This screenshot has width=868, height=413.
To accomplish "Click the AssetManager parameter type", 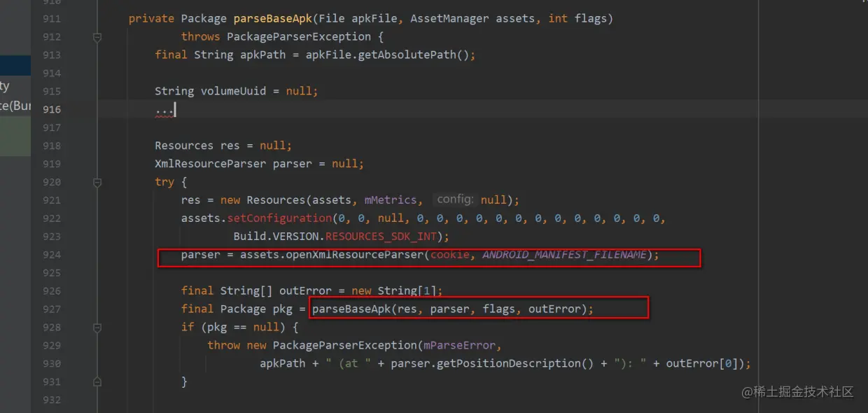I will (449, 19).
